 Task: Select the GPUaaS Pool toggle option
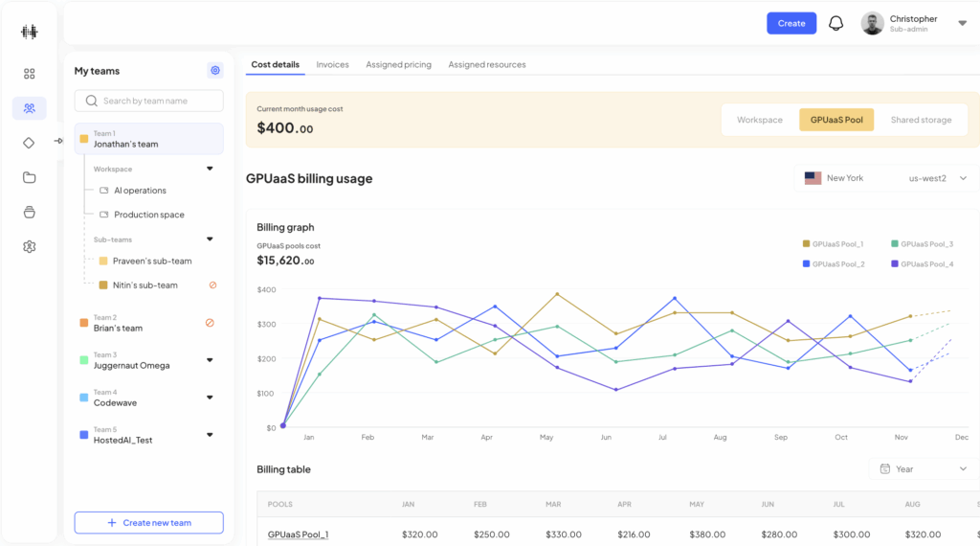click(835, 120)
